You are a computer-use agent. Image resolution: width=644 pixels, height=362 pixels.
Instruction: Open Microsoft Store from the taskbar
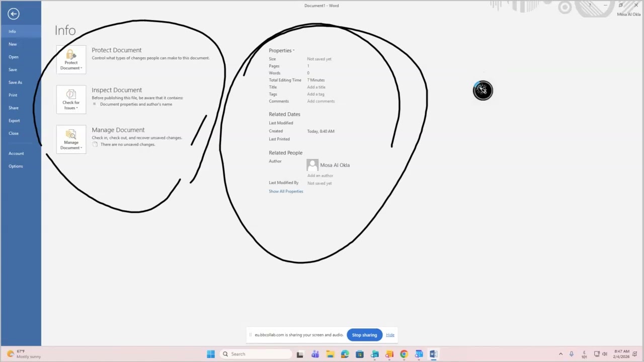[x=360, y=354]
